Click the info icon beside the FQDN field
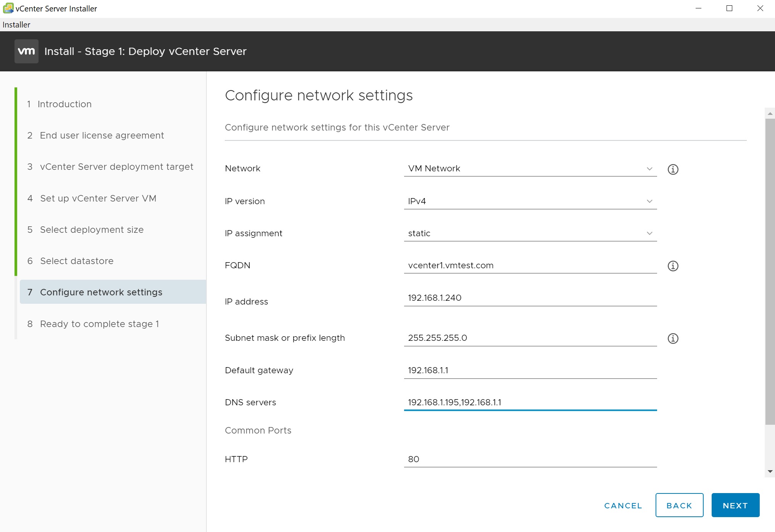 click(673, 266)
